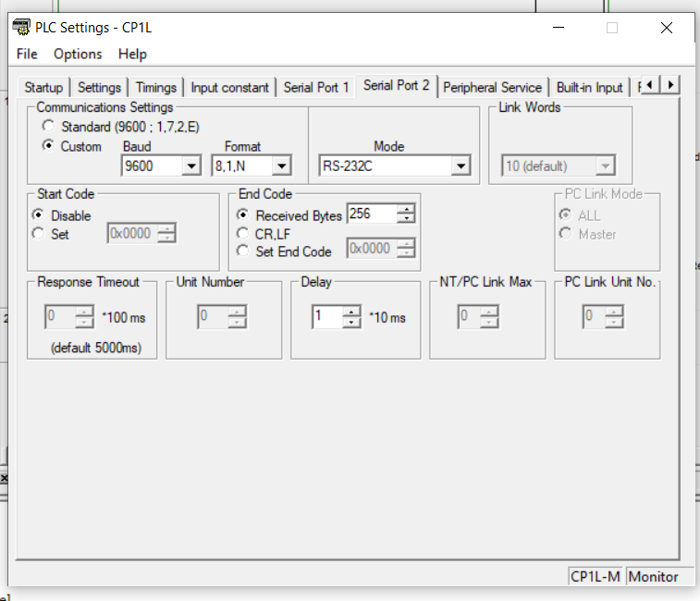Image resolution: width=700 pixels, height=601 pixels.
Task: Decrease Received Bytes with down arrow
Action: point(406,218)
